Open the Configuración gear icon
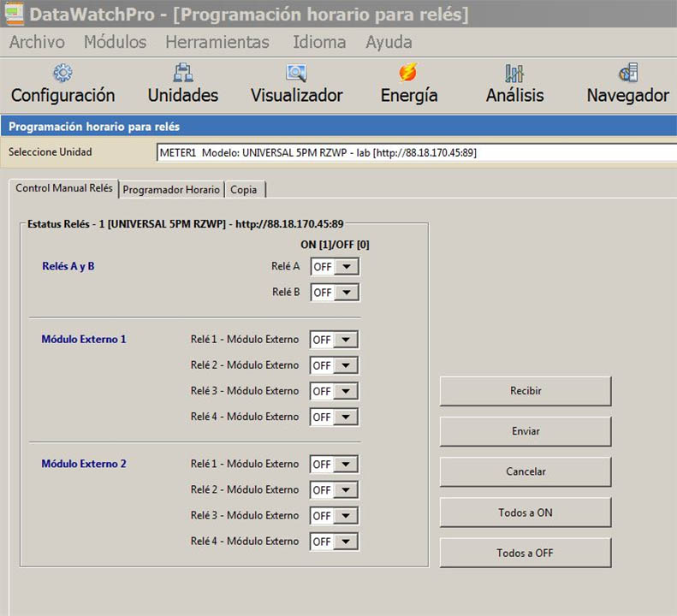 coord(63,73)
